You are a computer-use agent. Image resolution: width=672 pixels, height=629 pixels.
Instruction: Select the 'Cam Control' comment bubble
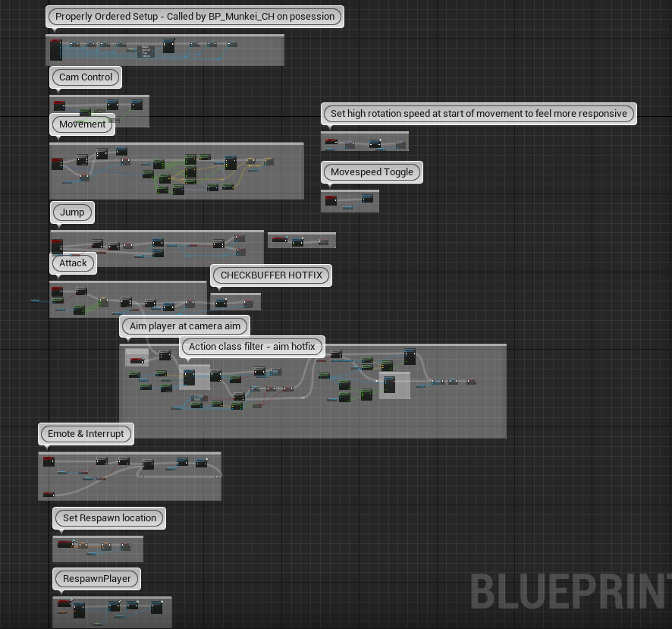coord(86,77)
